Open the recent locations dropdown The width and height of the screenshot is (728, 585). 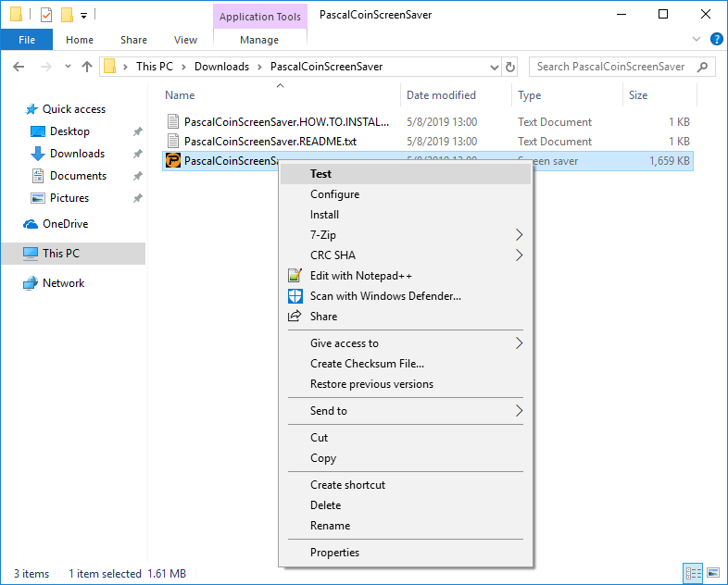pyautogui.click(x=68, y=67)
